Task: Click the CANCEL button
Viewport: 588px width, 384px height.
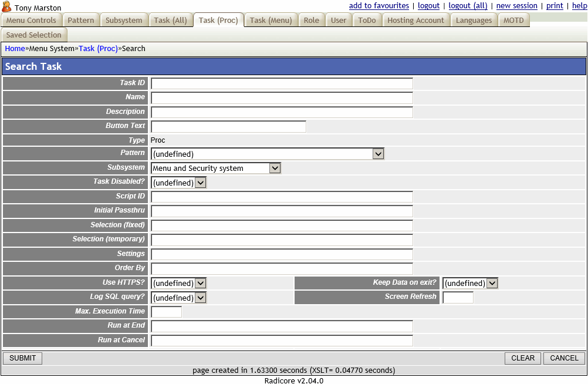Action: pyautogui.click(x=563, y=358)
